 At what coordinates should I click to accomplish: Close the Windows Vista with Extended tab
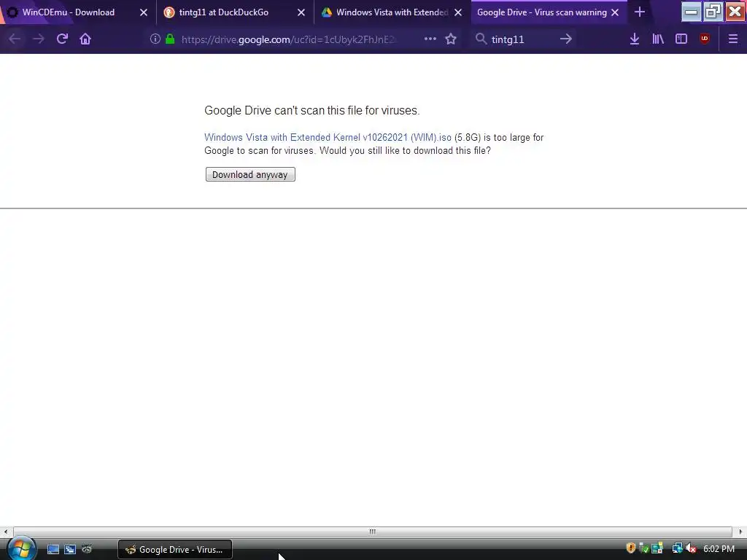[x=458, y=12]
